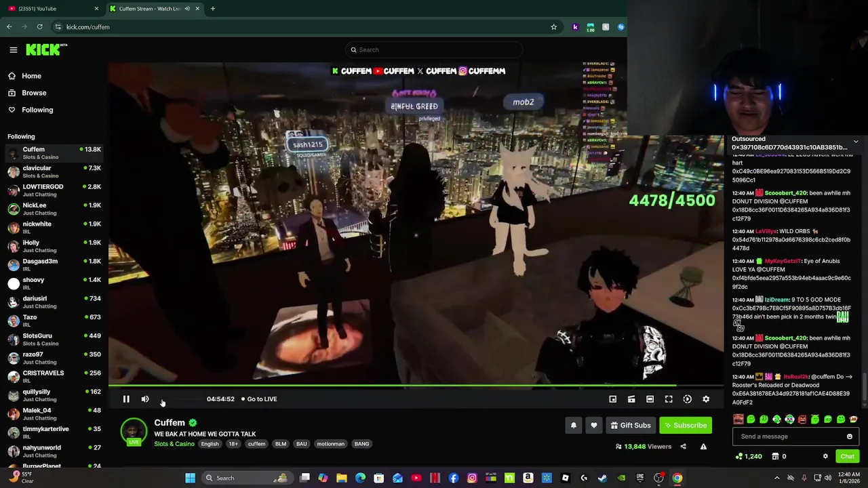The image size is (868, 488).
Task: Open the player settings gear
Action: 706,399
